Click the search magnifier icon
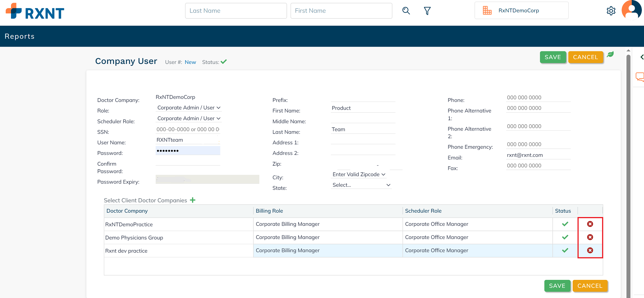Image resolution: width=644 pixels, height=298 pixels. (406, 11)
